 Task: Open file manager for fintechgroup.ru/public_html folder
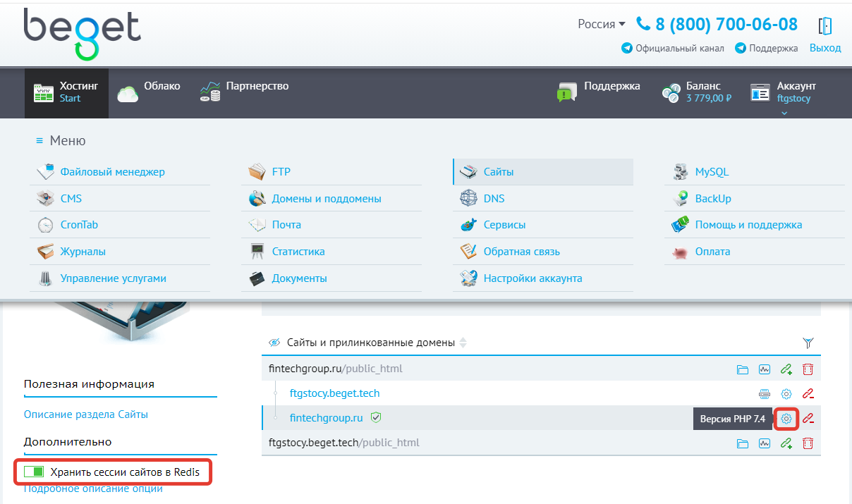[x=742, y=369]
